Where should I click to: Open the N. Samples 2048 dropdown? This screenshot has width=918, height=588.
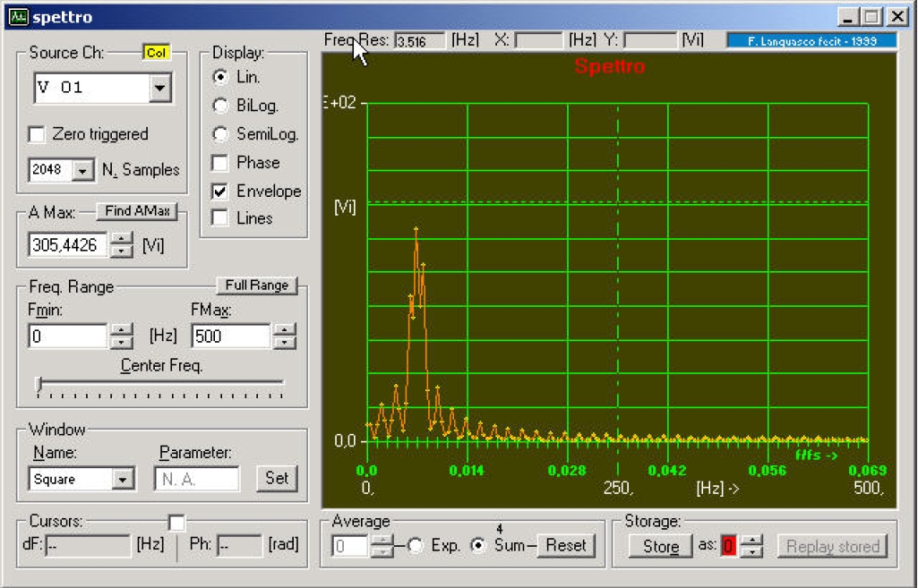pos(83,170)
